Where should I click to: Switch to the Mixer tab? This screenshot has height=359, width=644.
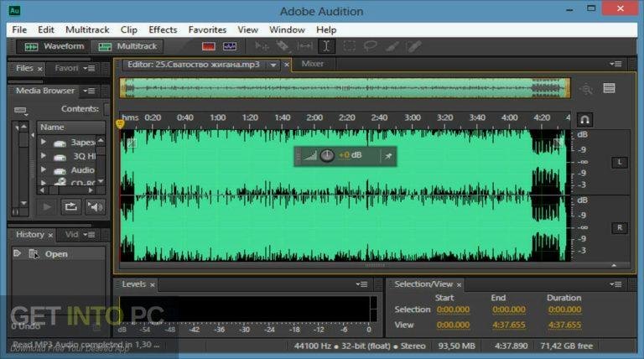[313, 64]
